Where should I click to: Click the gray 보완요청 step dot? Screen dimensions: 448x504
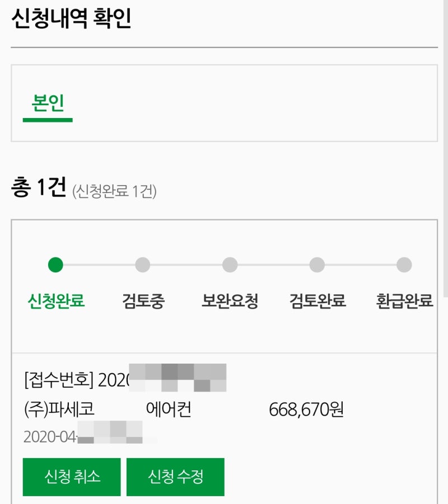[230, 265]
